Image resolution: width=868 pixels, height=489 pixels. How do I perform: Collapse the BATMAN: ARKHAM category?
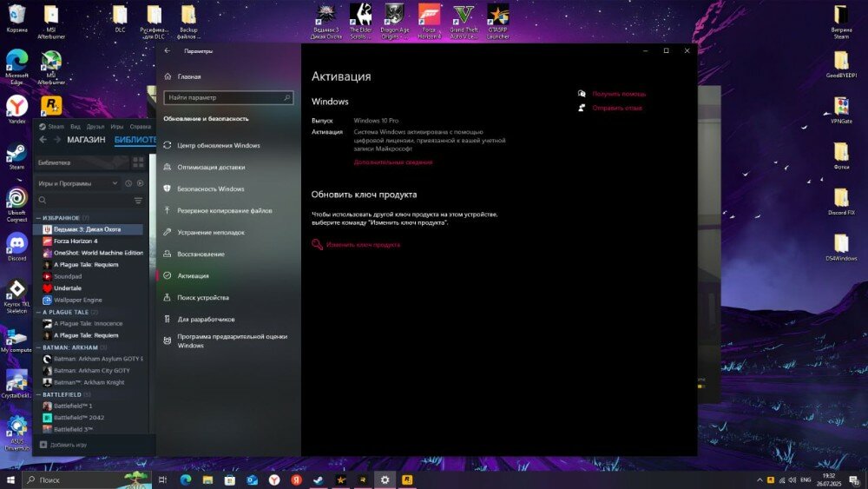click(x=39, y=347)
